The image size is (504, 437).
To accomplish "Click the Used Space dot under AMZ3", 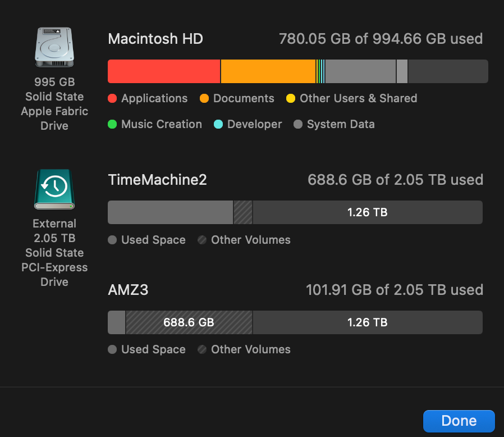I will [112, 350].
